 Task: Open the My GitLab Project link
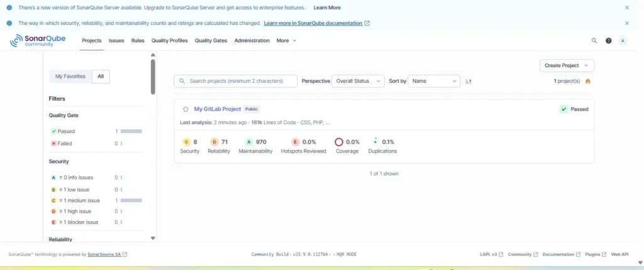coord(217,109)
